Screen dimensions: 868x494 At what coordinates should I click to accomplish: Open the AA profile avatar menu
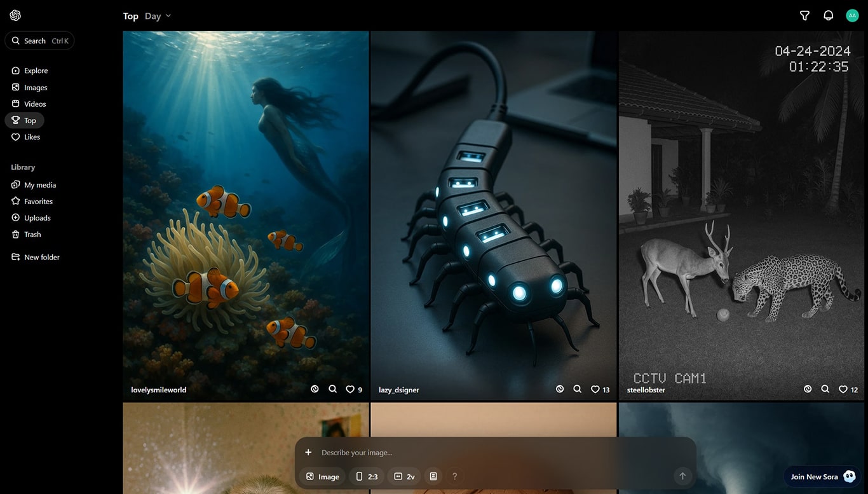tap(852, 16)
